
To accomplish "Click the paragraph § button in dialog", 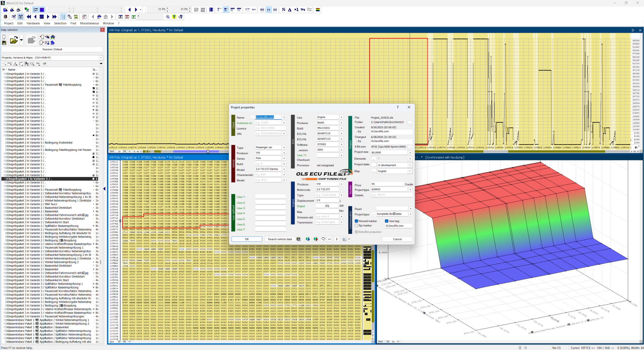I will (337, 239).
